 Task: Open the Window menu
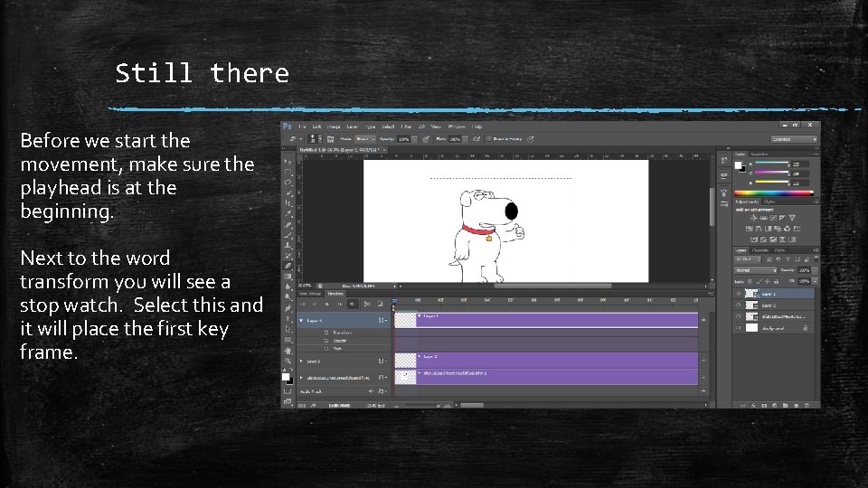tap(457, 127)
